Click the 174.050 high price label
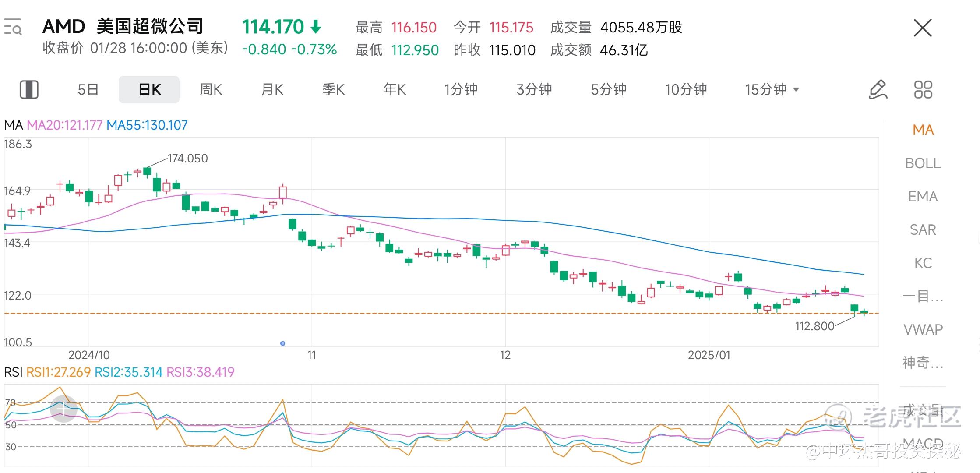 (x=187, y=159)
